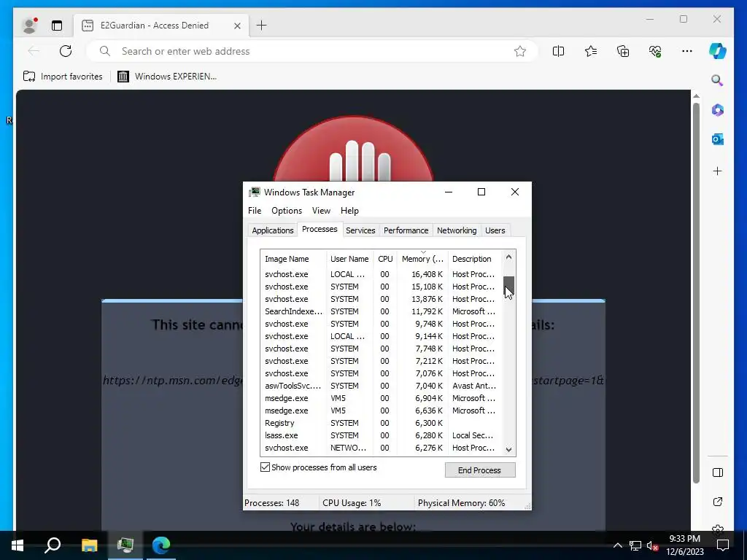Open Task Manager Help menu
This screenshot has height=560, width=747.
[349, 211]
